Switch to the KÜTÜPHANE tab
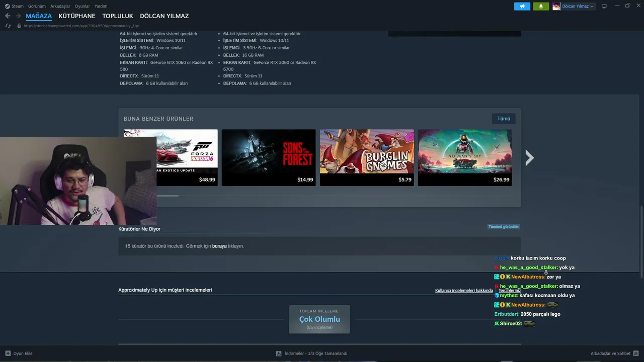Viewport: 644px width, 362px height. 77,16
